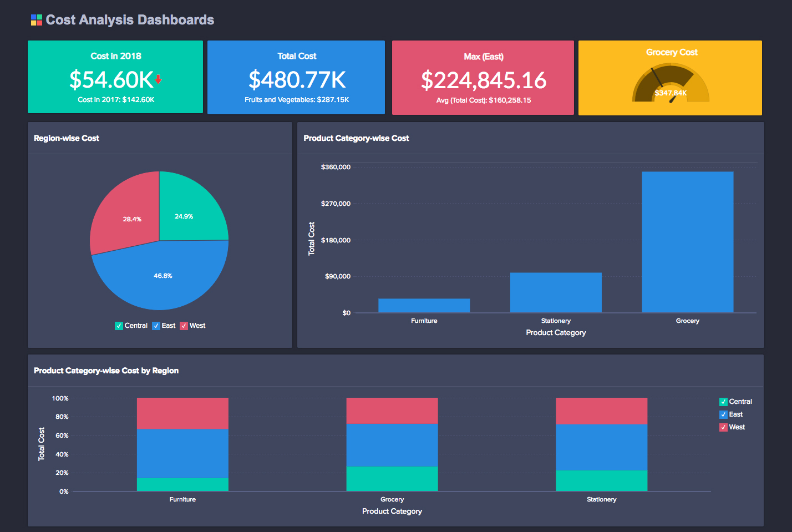Select the blue 46.8% pie slice
The image size is (792, 532).
click(x=163, y=275)
